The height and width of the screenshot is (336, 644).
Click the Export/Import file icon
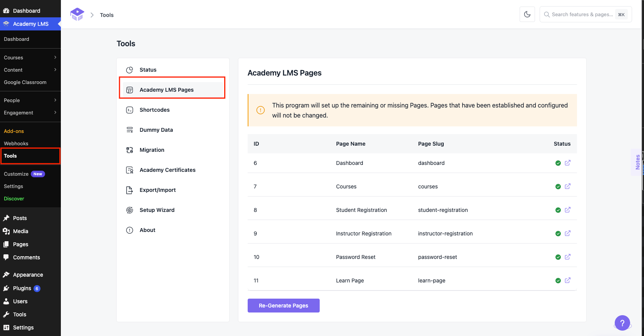click(x=130, y=190)
